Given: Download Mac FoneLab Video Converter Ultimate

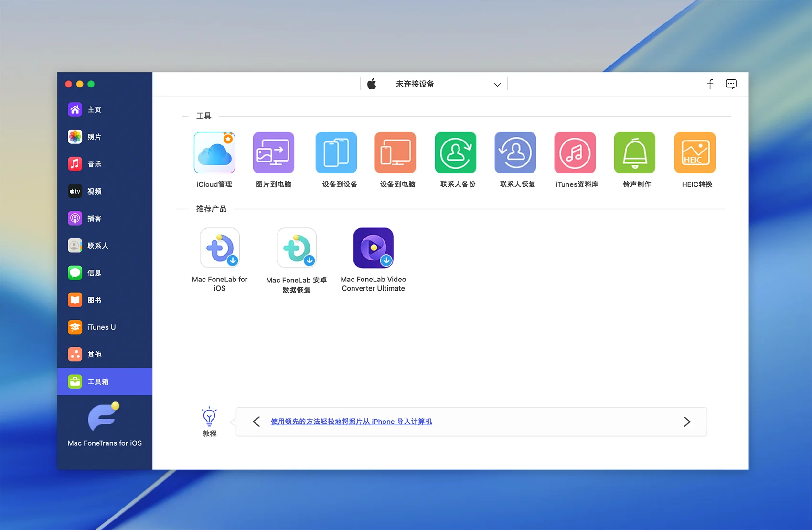Looking at the screenshot, I should click(373, 248).
